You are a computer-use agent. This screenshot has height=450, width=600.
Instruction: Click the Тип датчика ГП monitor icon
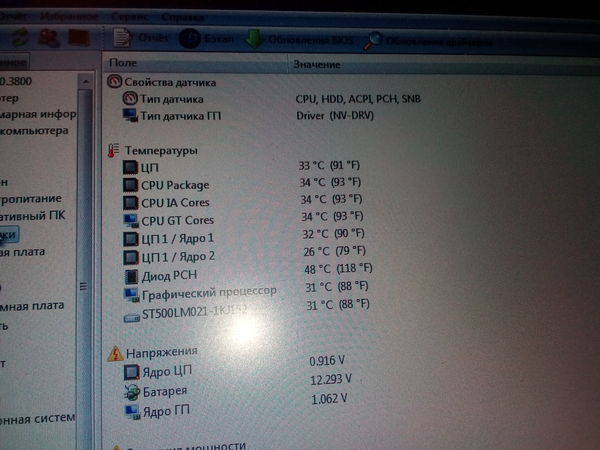coord(130,115)
